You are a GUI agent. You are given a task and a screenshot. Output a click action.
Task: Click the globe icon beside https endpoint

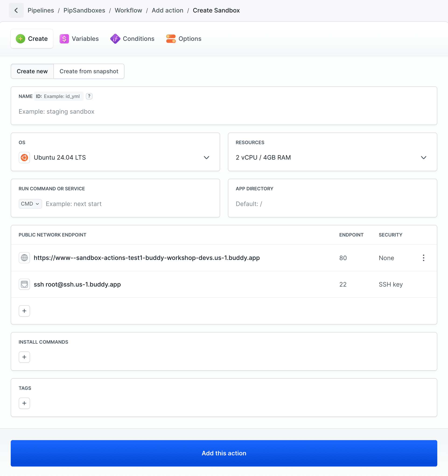point(24,258)
